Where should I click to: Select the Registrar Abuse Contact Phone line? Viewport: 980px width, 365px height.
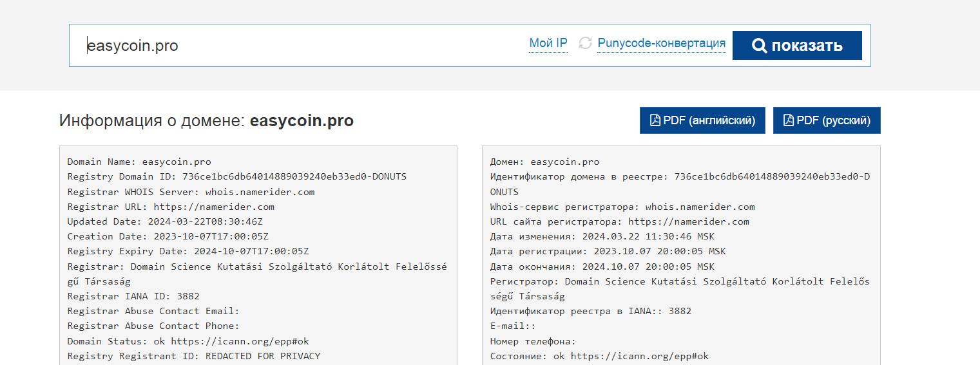(153, 326)
